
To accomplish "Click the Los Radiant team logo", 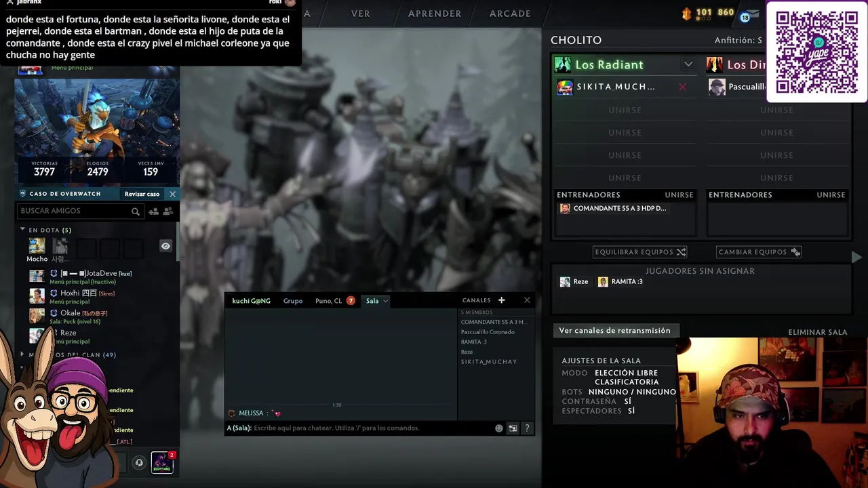I will 563,64.
